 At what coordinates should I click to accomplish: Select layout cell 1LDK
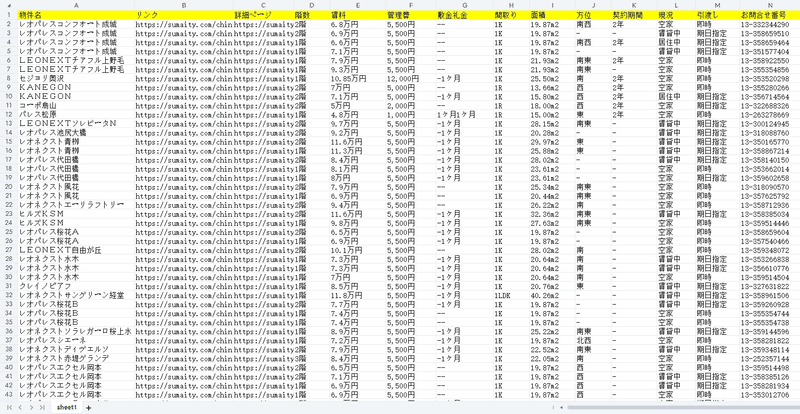point(511,296)
